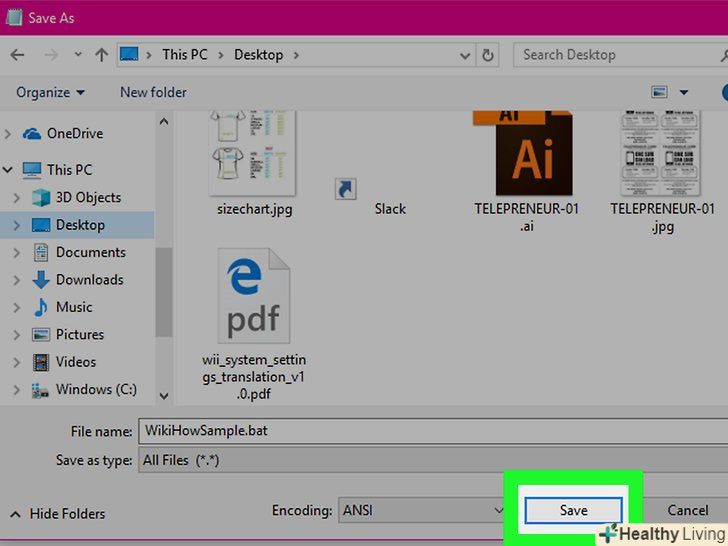Open Videos in the navigation pane

tap(65, 362)
